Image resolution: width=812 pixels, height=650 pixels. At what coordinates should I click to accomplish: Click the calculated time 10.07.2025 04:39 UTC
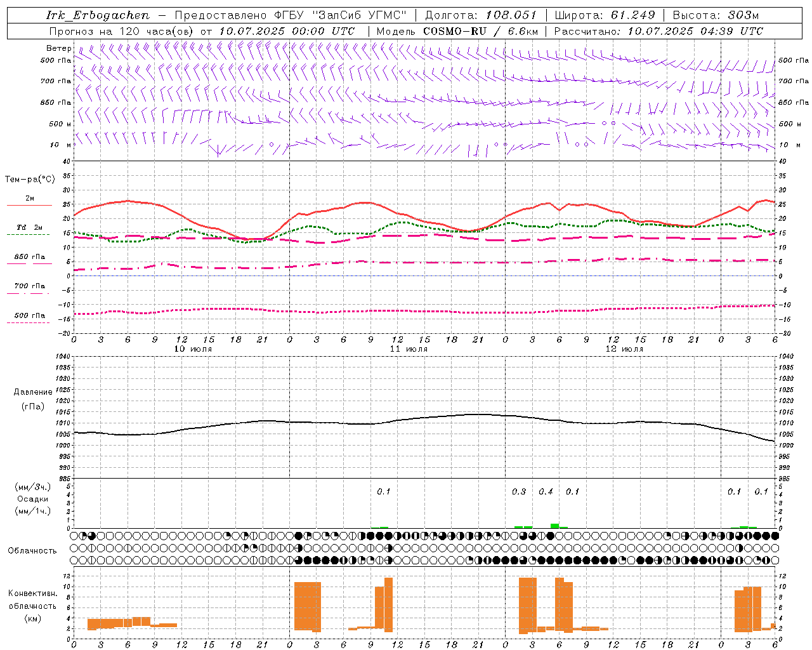695,31
